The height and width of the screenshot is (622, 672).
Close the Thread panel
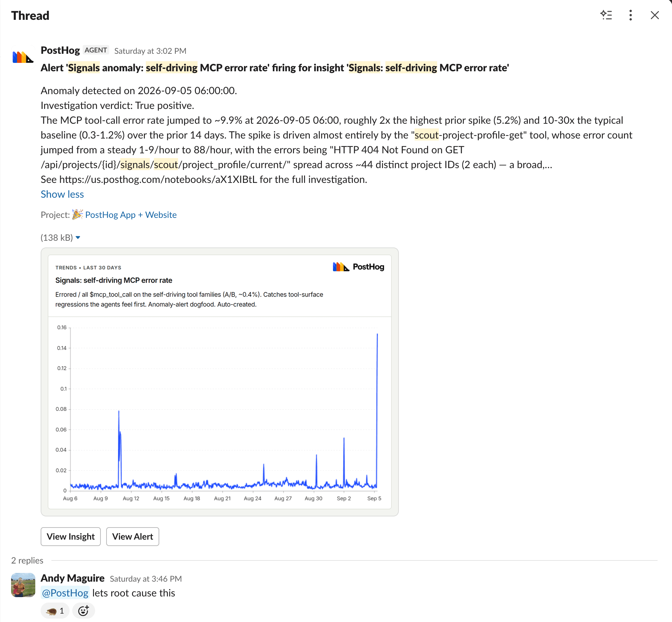(655, 15)
